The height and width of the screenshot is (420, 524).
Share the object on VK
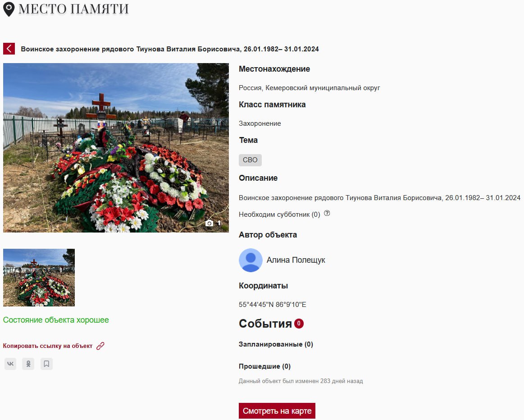coord(10,364)
